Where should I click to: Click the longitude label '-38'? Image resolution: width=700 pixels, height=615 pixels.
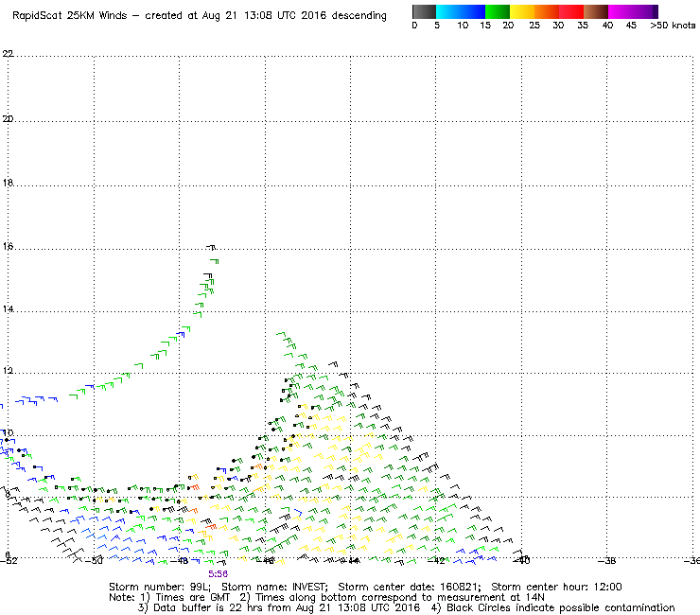(606, 561)
